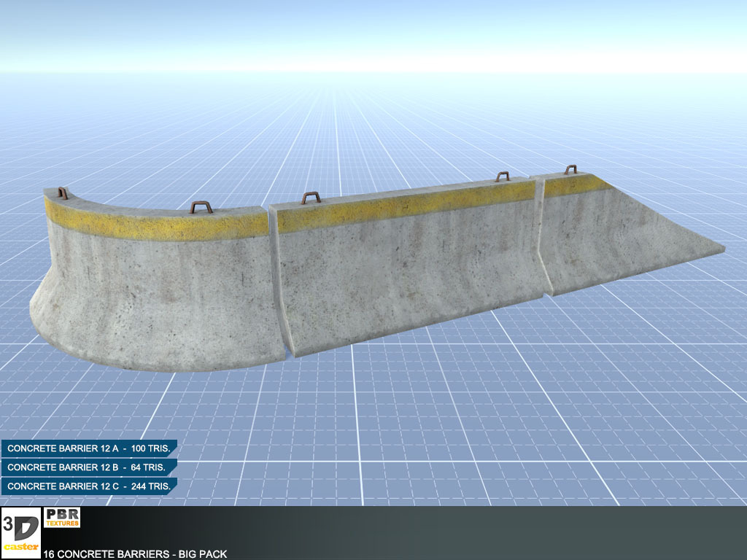Click the left lifting hook on straight barrier
747x560 pixels.
311,198
